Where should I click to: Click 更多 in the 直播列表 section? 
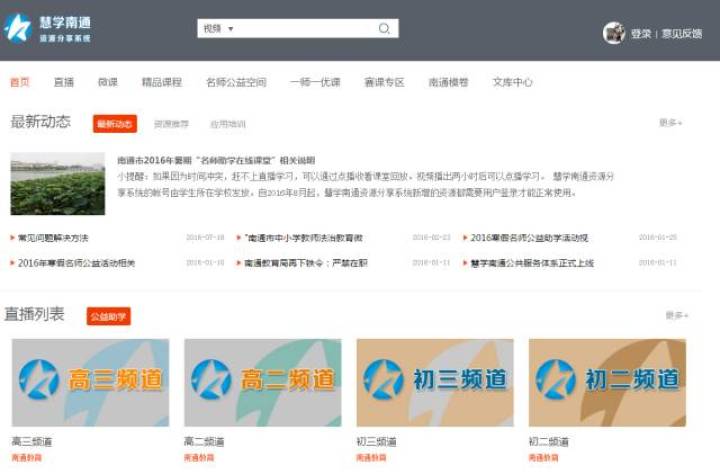[677, 315]
